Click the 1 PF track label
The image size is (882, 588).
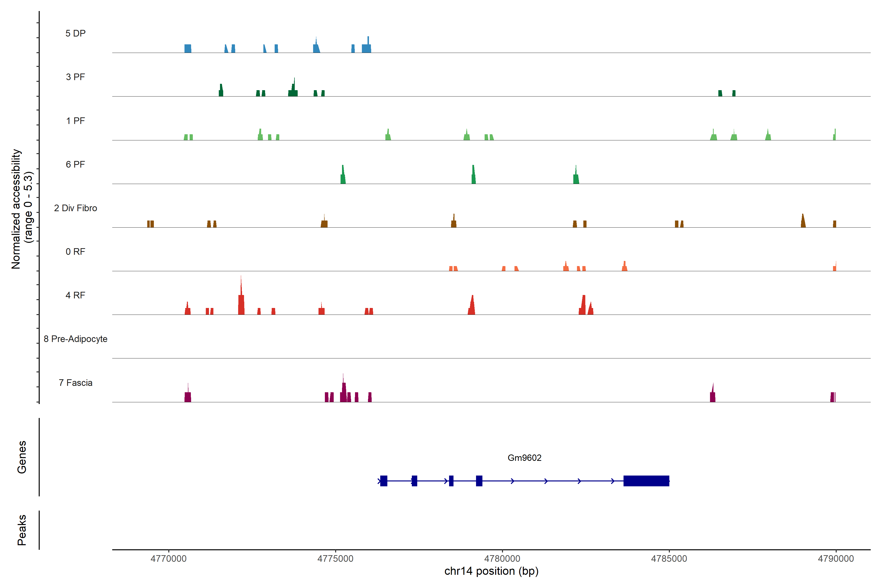point(75,121)
